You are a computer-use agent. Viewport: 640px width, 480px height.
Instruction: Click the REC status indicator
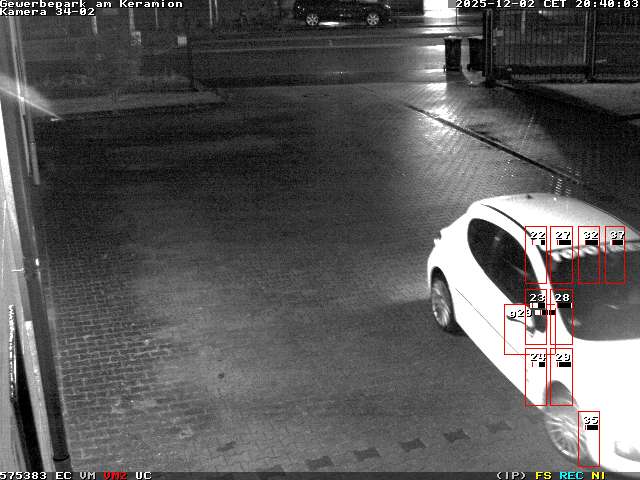point(571,475)
